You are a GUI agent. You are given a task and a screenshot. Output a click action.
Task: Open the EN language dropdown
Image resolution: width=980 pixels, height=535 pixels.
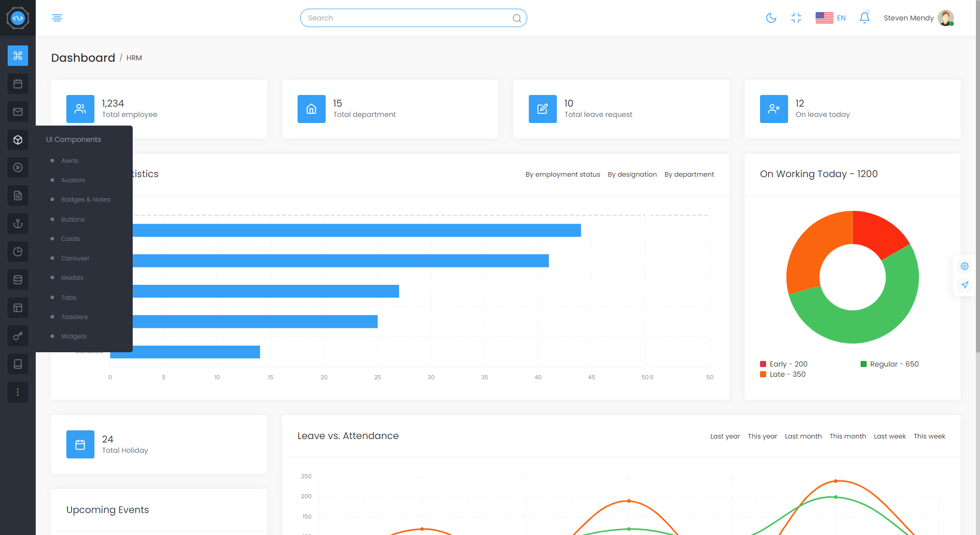click(x=830, y=18)
